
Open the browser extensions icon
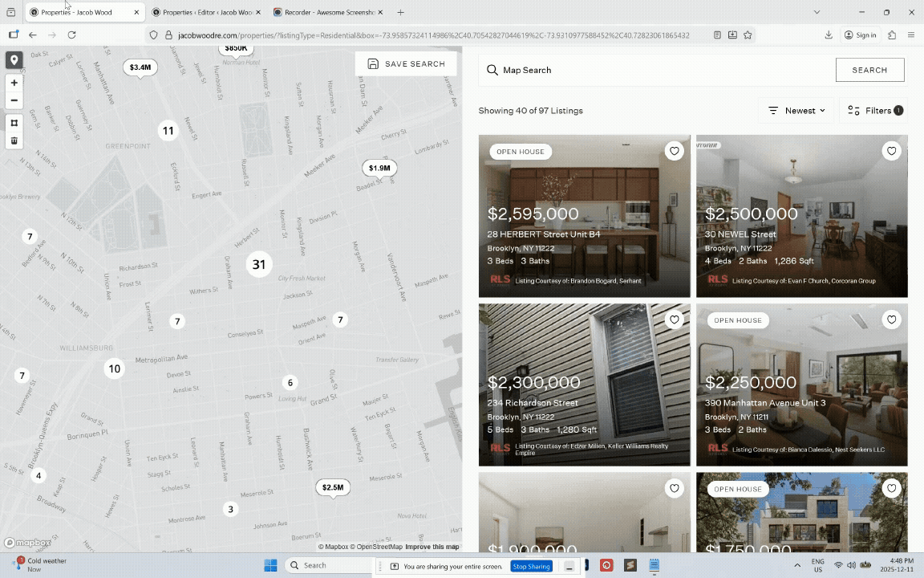point(892,35)
